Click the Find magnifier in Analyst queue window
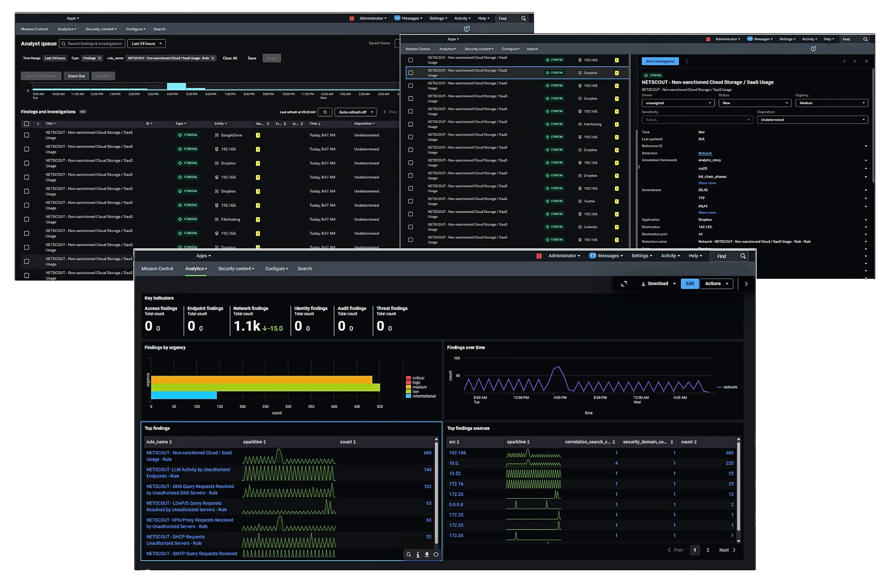Viewport: 890px width, 588px height. pos(523,19)
